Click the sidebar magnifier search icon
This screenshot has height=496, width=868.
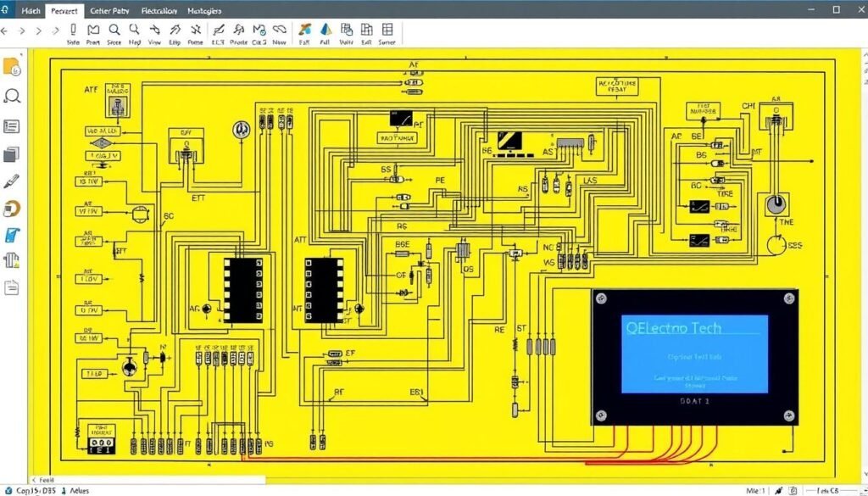click(x=12, y=97)
